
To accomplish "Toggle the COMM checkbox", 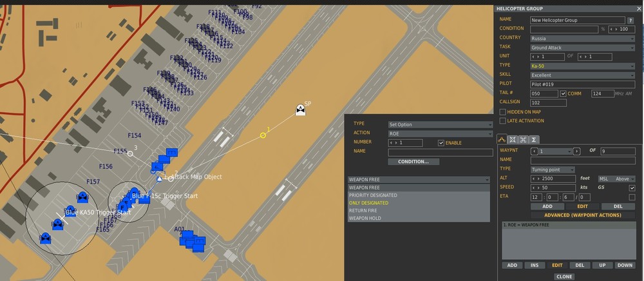I will [563, 93].
